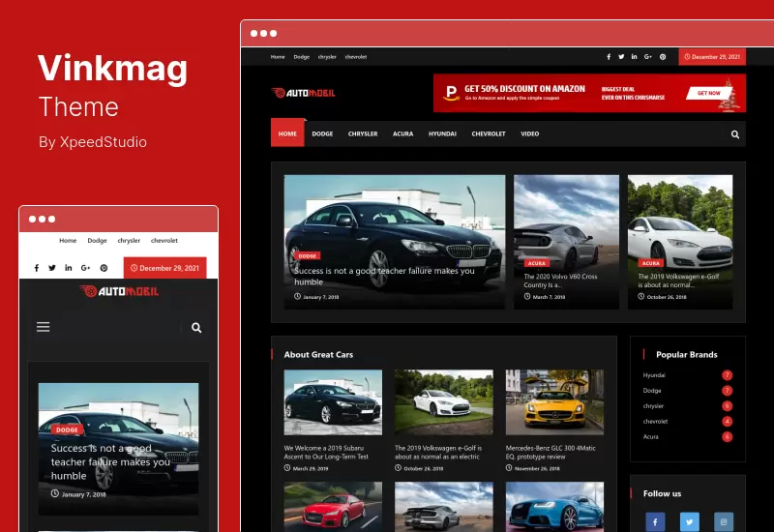
Task: Click chrysler link in mobile preview top menu
Action: (129, 240)
